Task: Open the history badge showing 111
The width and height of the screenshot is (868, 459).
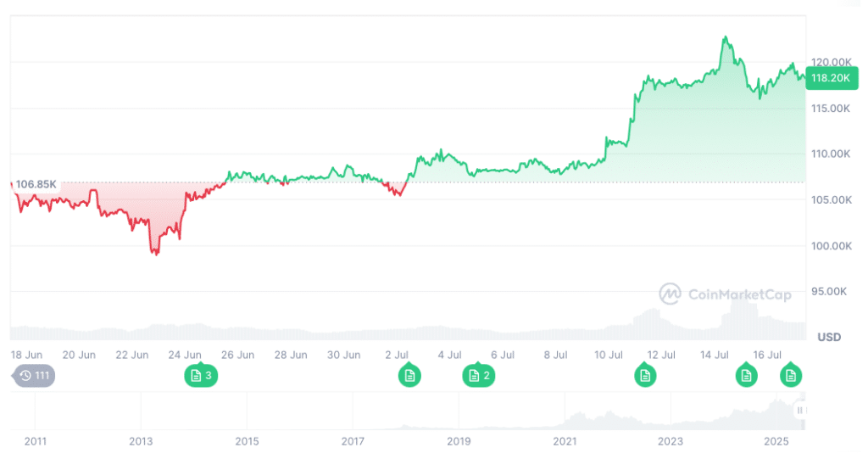Action: (x=34, y=375)
